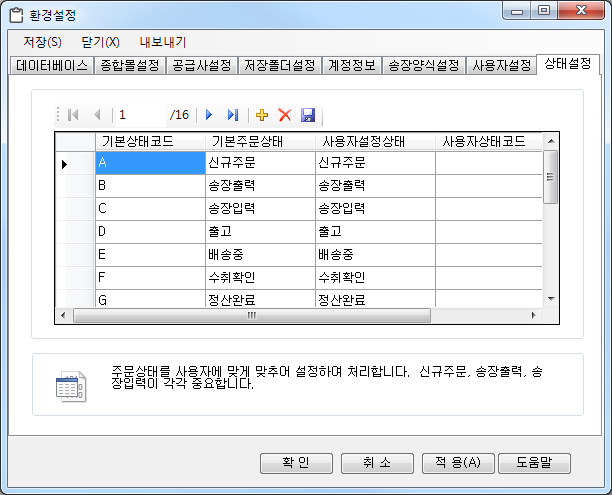Minimize the 환경설정 window
Viewport: 612px width, 495px height.
(517, 11)
